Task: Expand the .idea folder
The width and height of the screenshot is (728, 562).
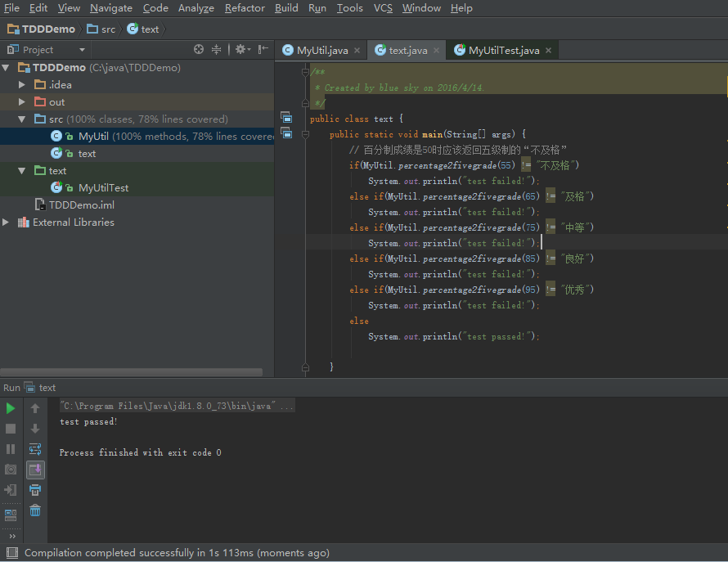Action: pyautogui.click(x=21, y=85)
